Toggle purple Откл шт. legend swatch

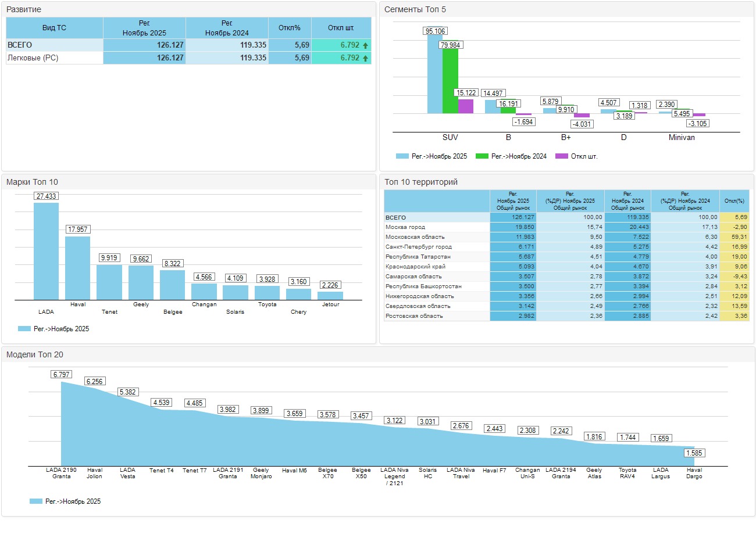pyautogui.click(x=561, y=156)
